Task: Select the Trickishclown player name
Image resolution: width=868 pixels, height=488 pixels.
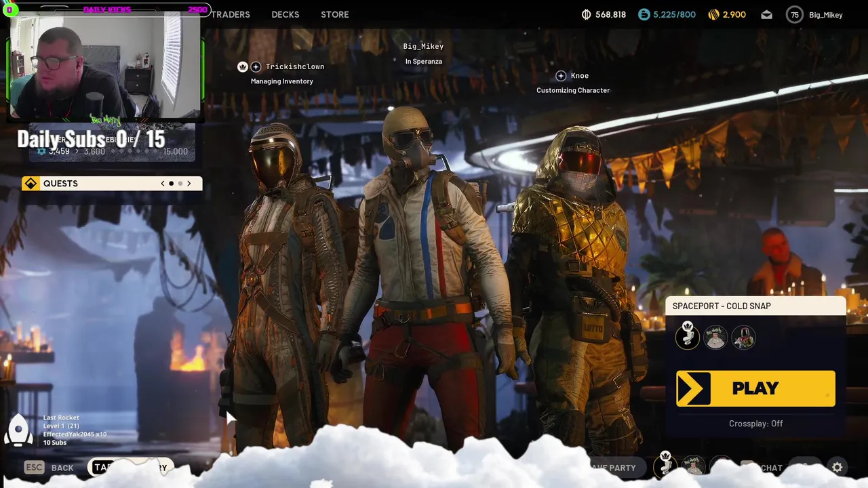Action: [x=295, y=66]
